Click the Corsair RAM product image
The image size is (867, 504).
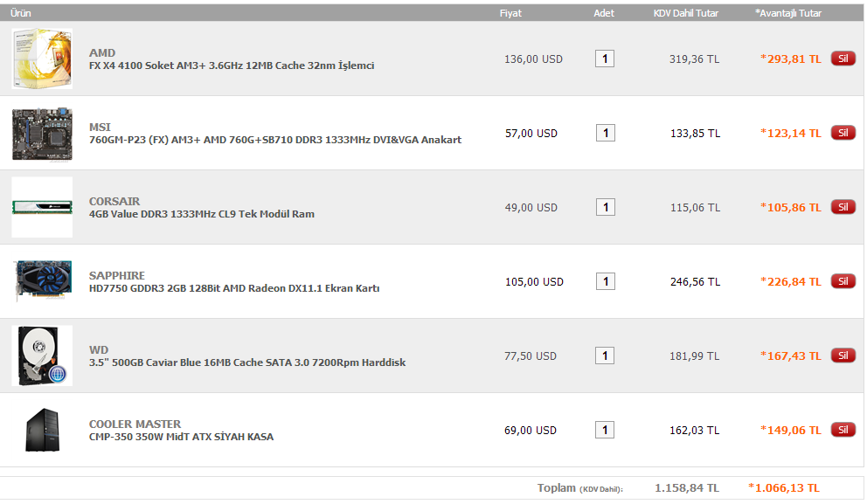tap(42, 207)
